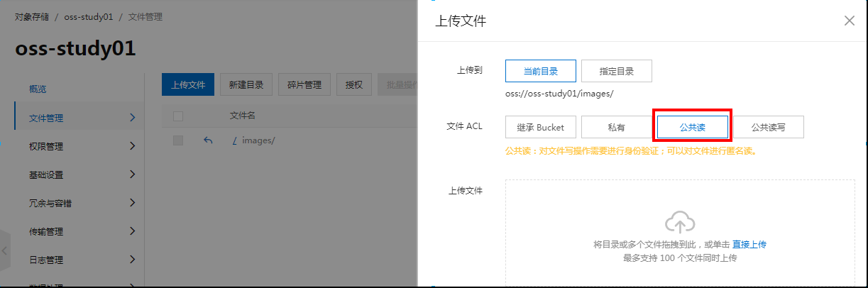868x288 pixels.
Task: Close the 上传文件 upload panel
Action: coord(849,21)
